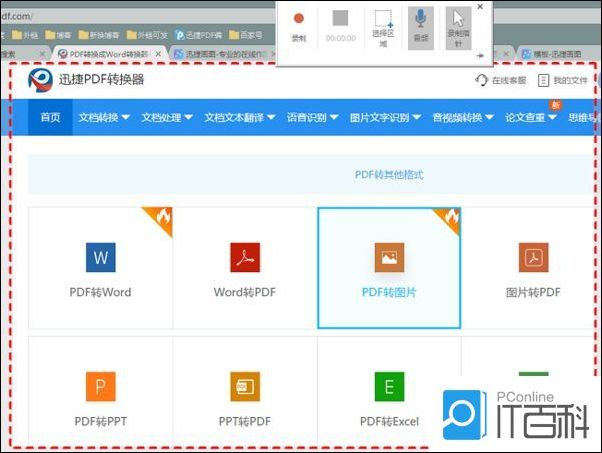
Task: Click the PPT转PDF slide icon
Action: point(245,387)
